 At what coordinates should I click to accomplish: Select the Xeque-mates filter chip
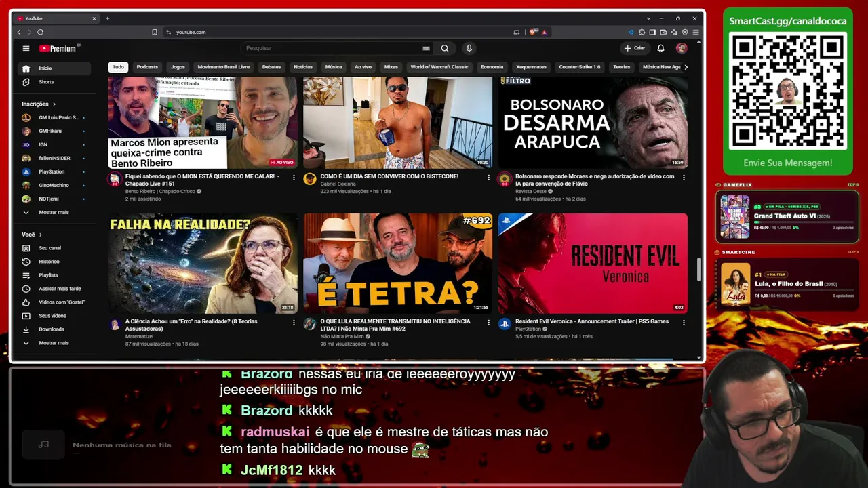coord(531,67)
